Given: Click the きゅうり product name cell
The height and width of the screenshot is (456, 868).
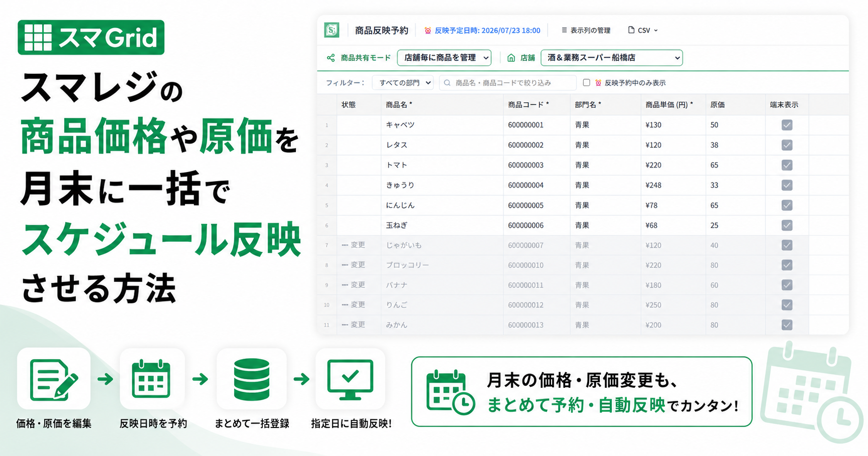Looking at the screenshot, I should tap(442, 185).
